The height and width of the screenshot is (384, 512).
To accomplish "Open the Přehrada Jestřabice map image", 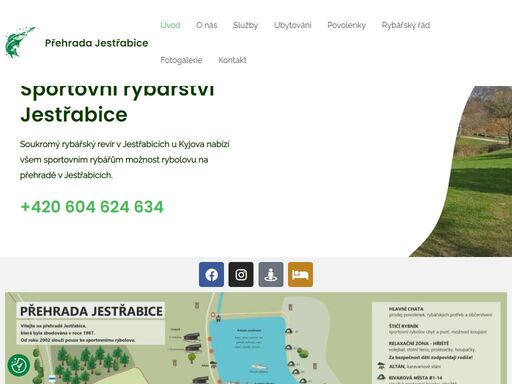I will point(256,338).
